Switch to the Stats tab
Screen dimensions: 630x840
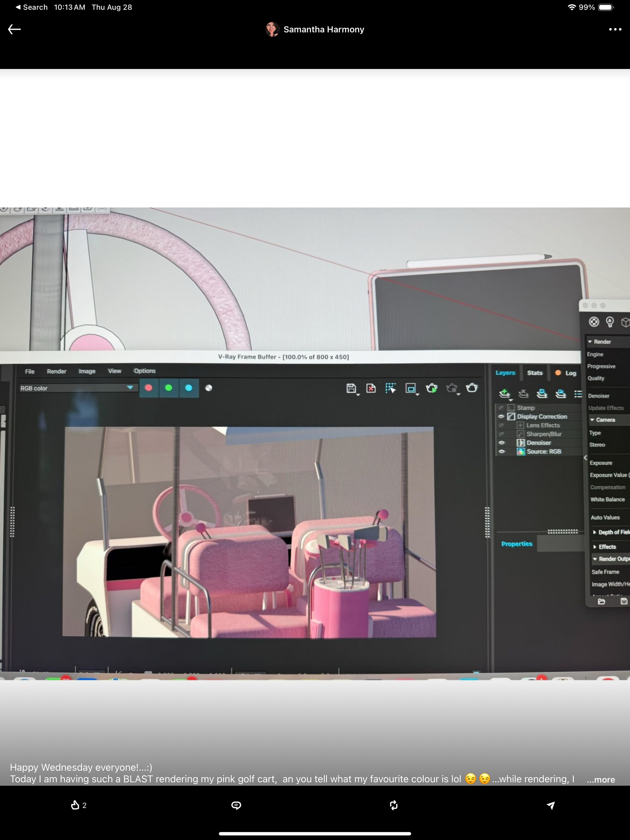pyautogui.click(x=534, y=373)
